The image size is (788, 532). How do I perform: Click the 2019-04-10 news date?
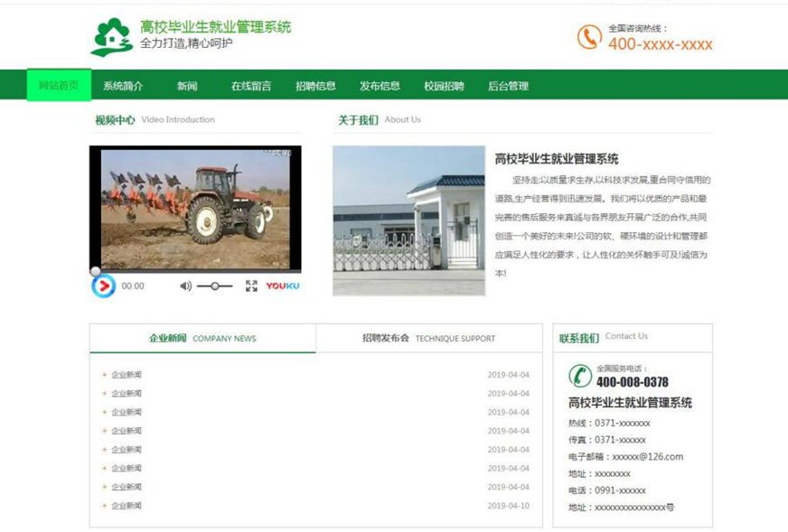[x=509, y=506]
